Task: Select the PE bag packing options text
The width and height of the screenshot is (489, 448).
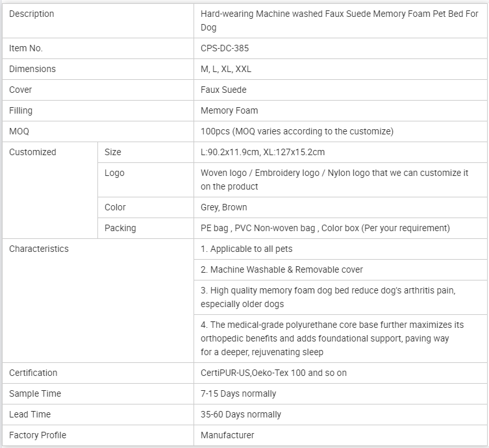Action: click(325, 228)
